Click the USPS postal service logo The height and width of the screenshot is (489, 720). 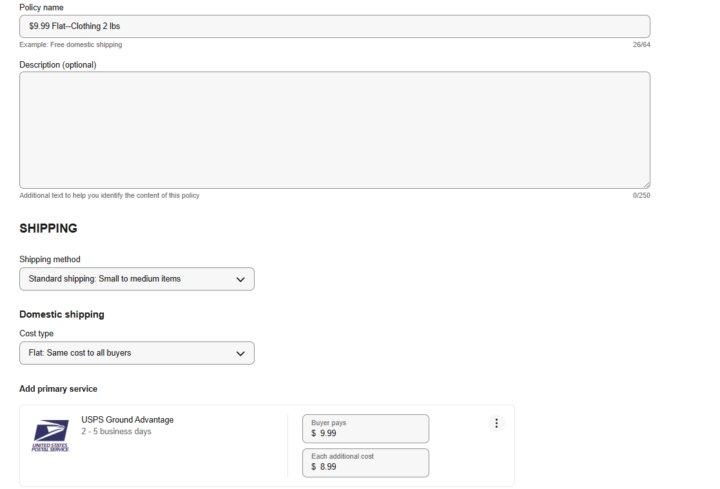[x=50, y=436]
